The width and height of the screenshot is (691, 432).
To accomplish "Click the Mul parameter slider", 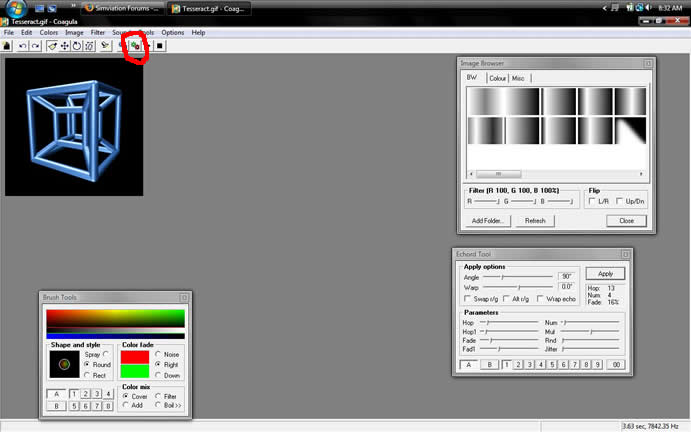I will 590,331.
